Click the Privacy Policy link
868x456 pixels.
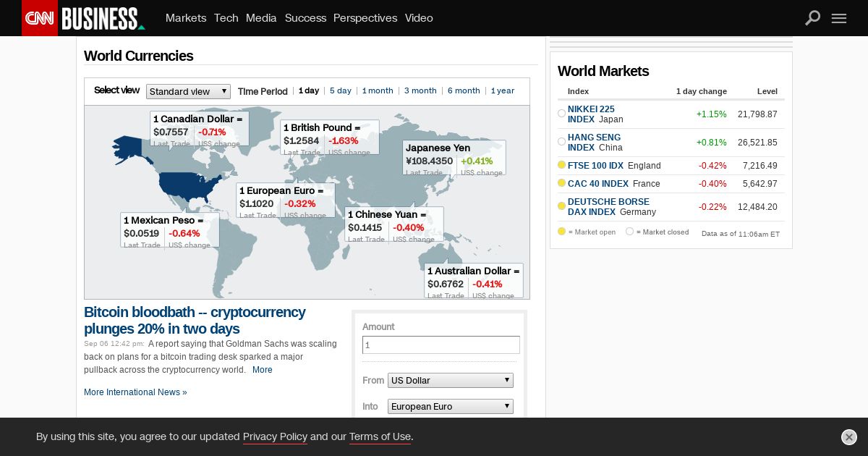pyautogui.click(x=275, y=436)
